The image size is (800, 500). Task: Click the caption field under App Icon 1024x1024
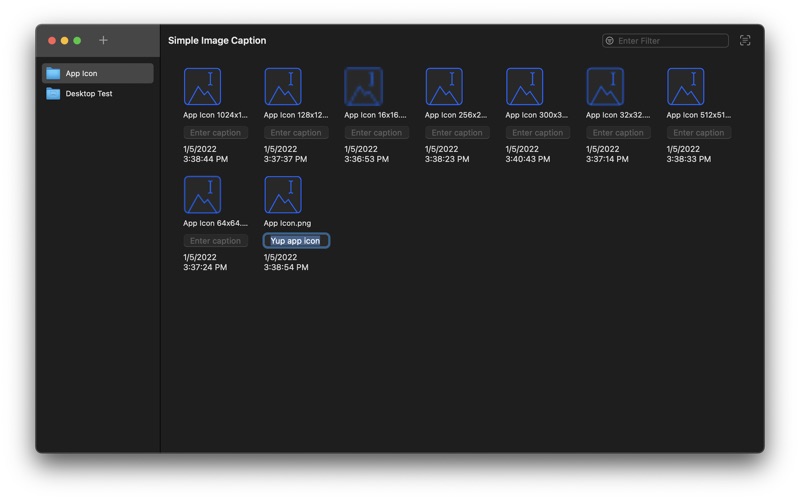215,133
